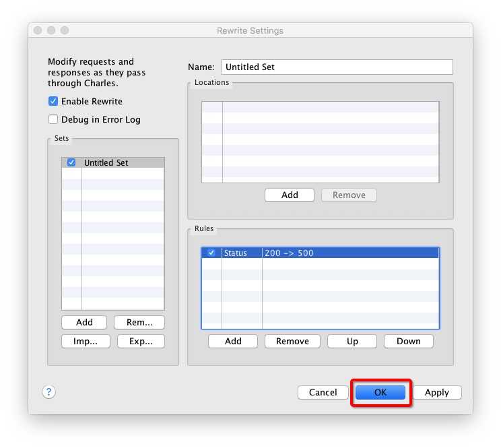Click the Exp... export sets button
Viewport: 501px width, 448px height.
(141, 341)
